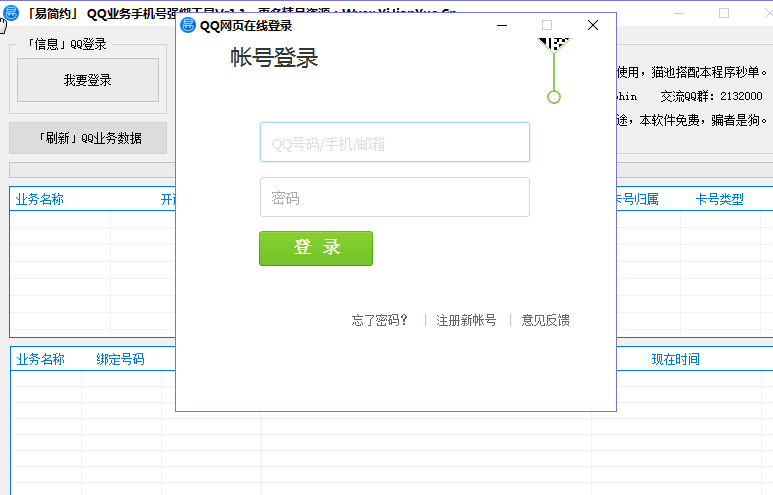Focus the QQ号码/手机/邮箱 input field
The height and width of the screenshot is (495, 773).
[x=394, y=143]
